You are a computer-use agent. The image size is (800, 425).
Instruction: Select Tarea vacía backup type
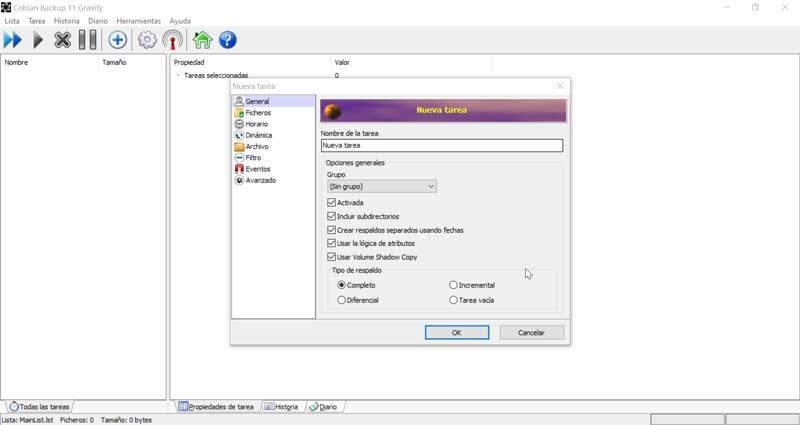click(453, 301)
